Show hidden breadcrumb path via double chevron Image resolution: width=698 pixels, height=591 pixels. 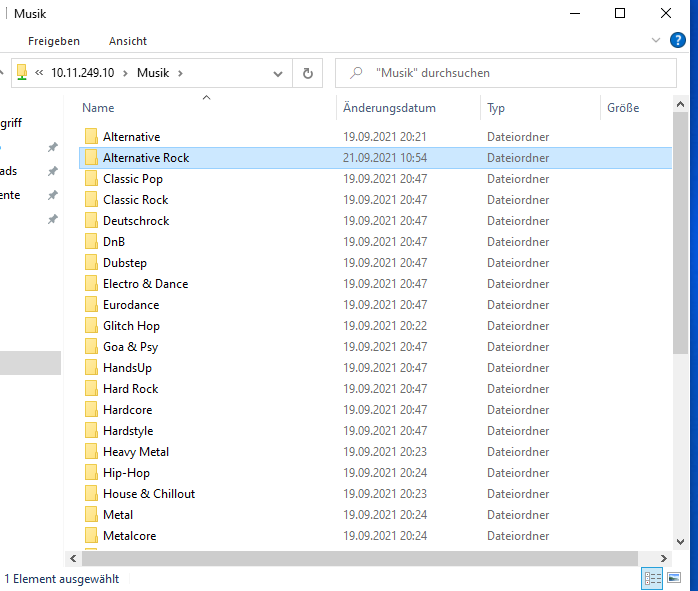click(x=39, y=73)
